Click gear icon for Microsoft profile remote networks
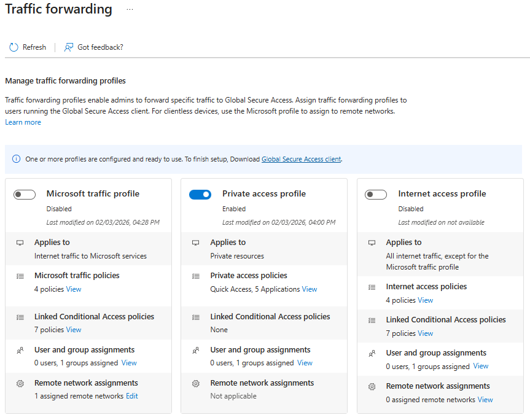 tap(20, 384)
